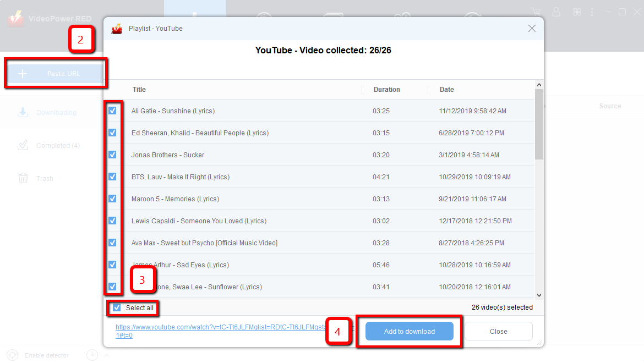Viewport: 644px width, 363px height.
Task: Click the playlist vertical scrollbar thumb
Action: tap(539, 124)
